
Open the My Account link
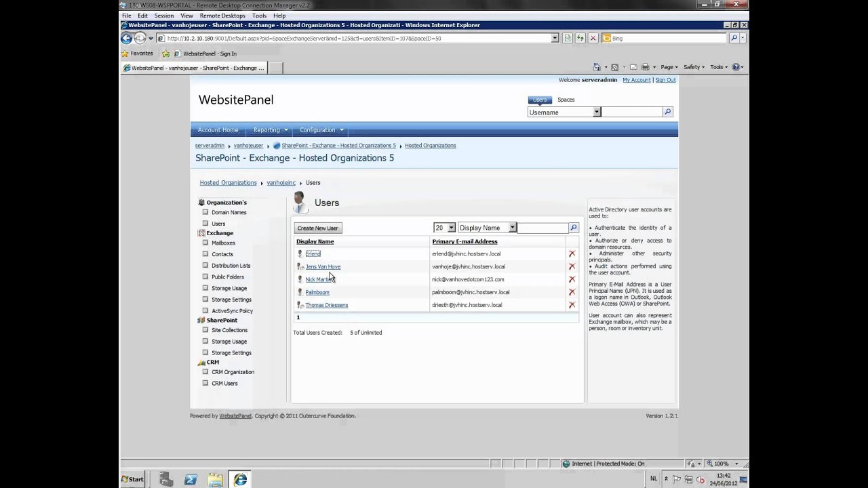(636, 80)
